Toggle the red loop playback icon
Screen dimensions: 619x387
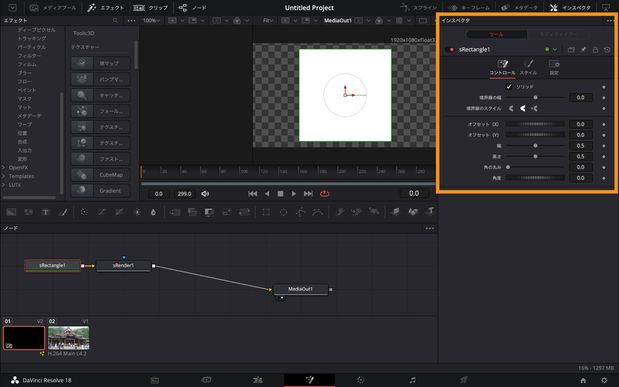[325, 194]
